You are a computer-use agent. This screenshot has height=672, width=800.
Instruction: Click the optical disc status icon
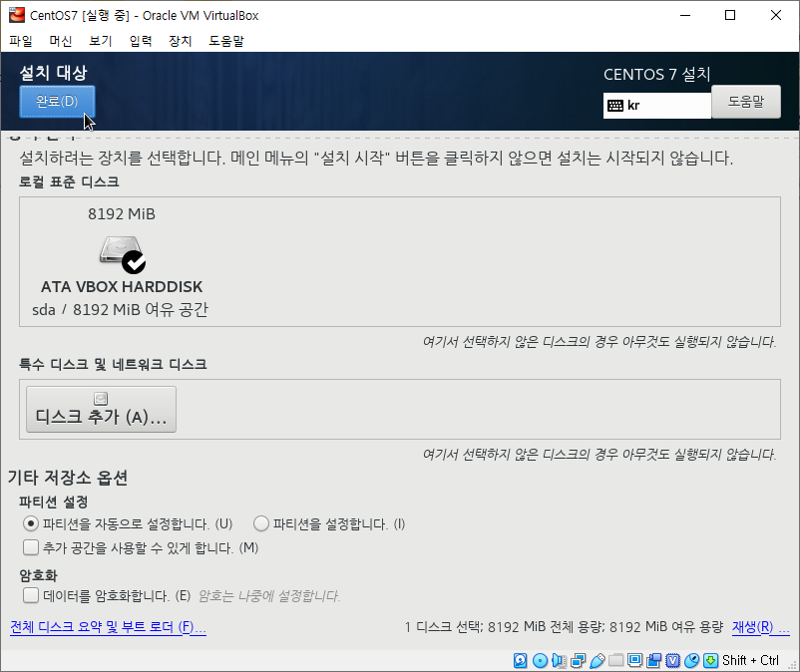pos(540,660)
